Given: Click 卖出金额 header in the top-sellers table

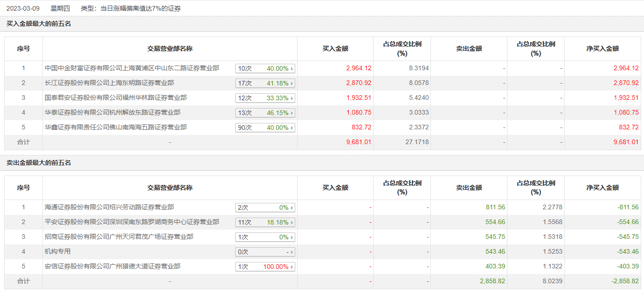Looking at the screenshot, I should (469, 188).
